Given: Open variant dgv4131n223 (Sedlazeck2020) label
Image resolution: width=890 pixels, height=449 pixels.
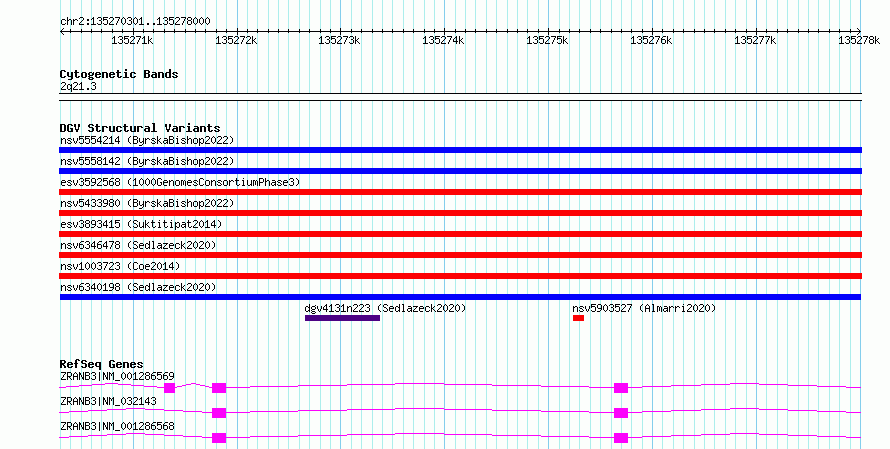Looking at the screenshot, I should [x=385, y=308].
